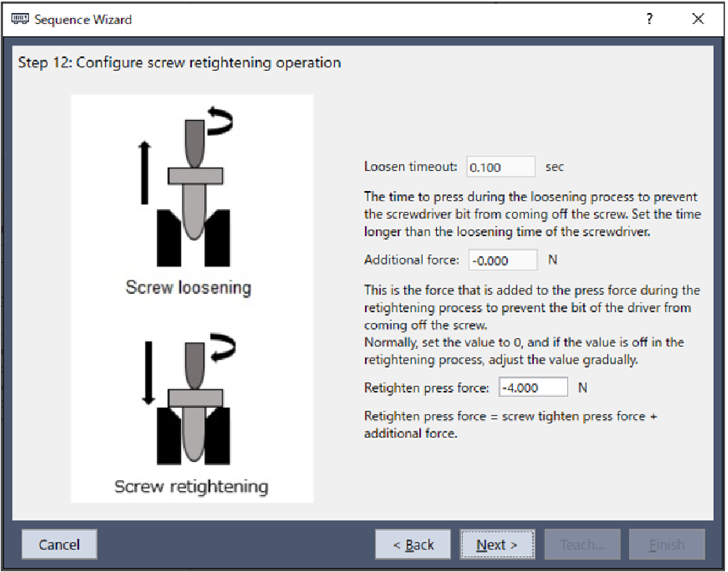This screenshot has height=572, width=728.
Task: Click the downward arrow in the retightening diagram
Action: (x=148, y=372)
